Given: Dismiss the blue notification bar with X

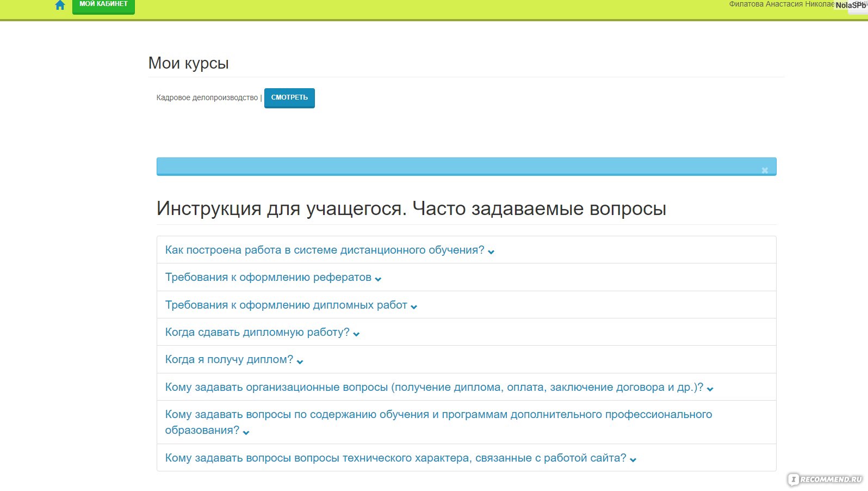Looking at the screenshot, I should tap(765, 170).
